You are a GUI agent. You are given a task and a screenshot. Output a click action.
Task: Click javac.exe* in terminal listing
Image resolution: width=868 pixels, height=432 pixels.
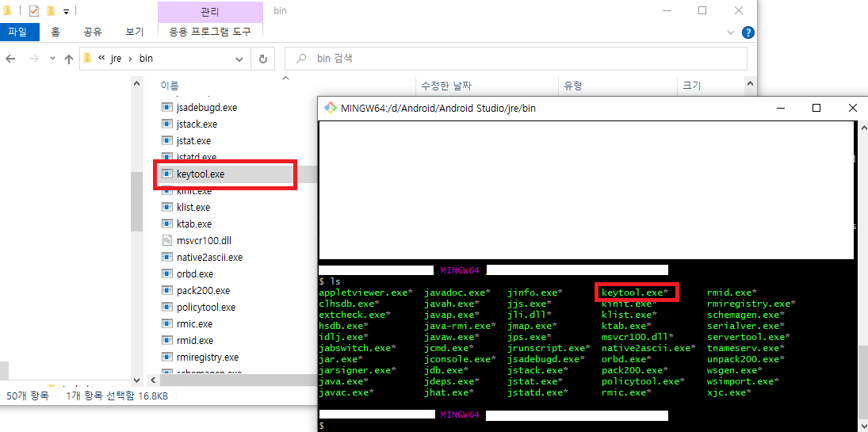point(346,392)
